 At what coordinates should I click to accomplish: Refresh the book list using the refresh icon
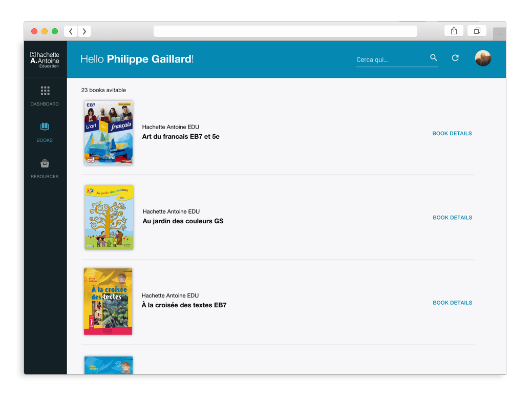[455, 58]
